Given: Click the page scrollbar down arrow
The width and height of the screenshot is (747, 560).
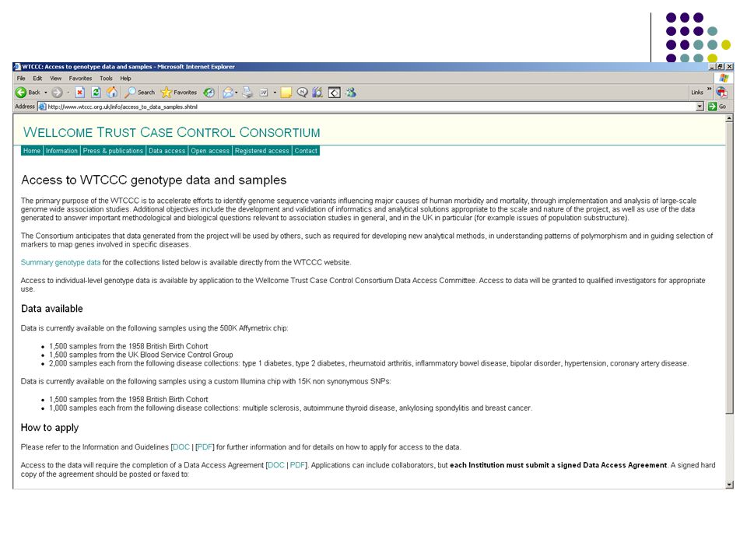Looking at the screenshot, I should tap(729, 485).
